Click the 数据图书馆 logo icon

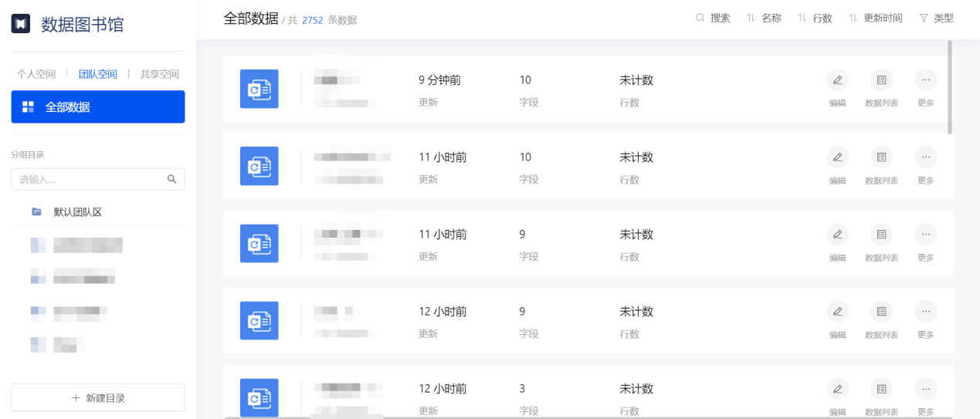tap(20, 24)
